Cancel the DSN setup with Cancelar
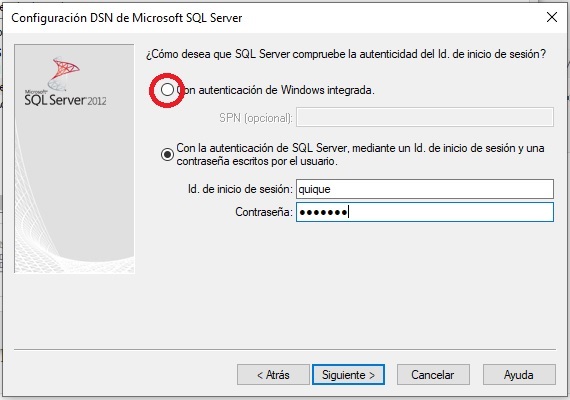Screen dimensions: 570x400 point(433,375)
